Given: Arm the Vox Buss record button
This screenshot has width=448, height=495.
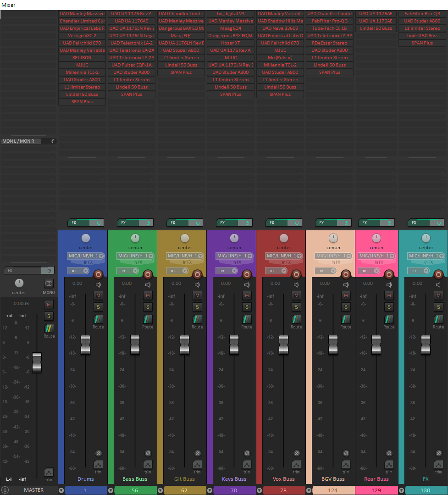Looking at the screenshot, I should 296,274.
